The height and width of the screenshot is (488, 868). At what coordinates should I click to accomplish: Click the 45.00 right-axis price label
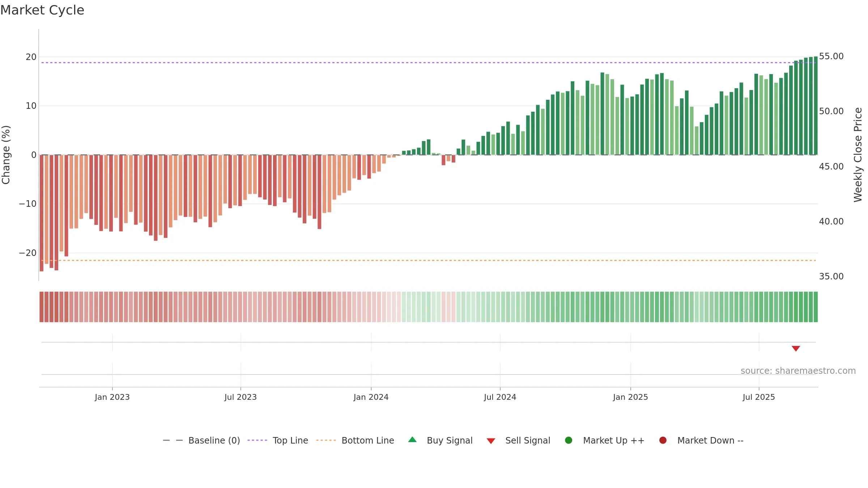coord(831,167)
